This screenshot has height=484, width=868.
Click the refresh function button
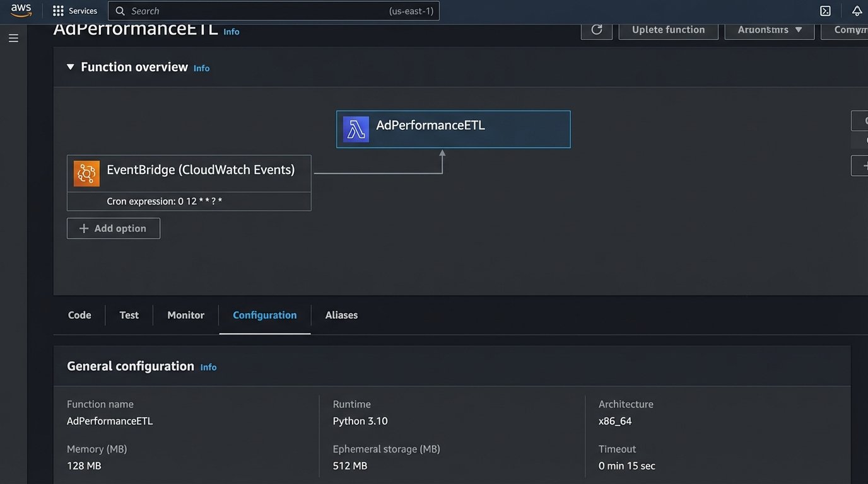597,30
